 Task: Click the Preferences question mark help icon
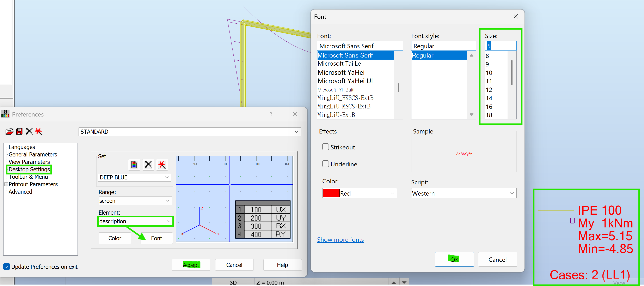pyautogui.click(x=271, y=114)
